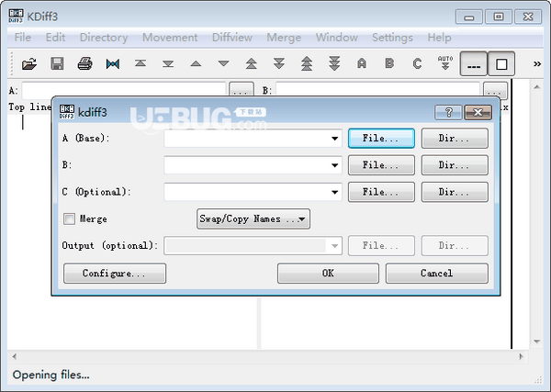Open the Merge menu
The width and height of the screenshot is (551, 392).
pyautogui.click(x=284, y=38)
